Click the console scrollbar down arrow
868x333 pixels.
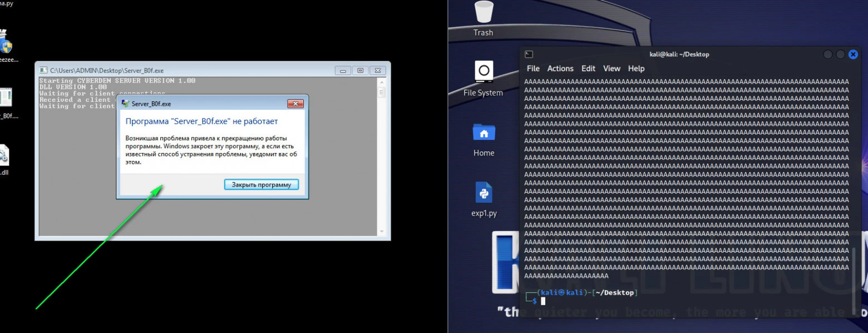pos(382,231)
